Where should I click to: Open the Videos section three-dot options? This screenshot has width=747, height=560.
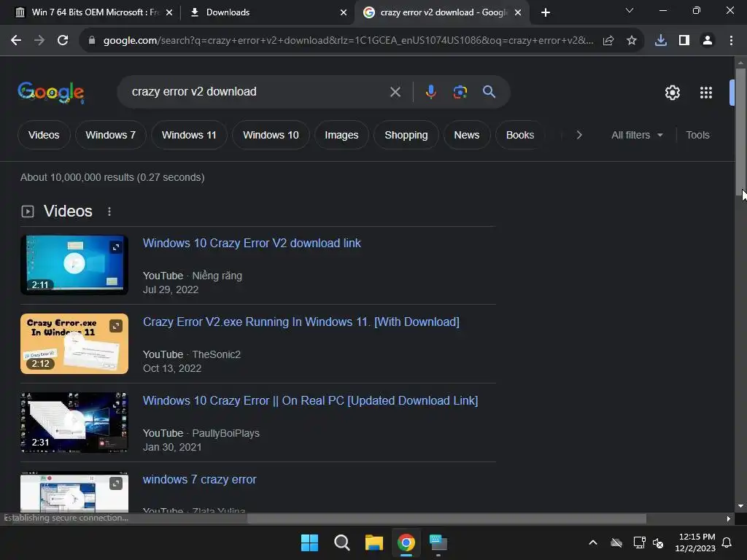coord(109,211)
